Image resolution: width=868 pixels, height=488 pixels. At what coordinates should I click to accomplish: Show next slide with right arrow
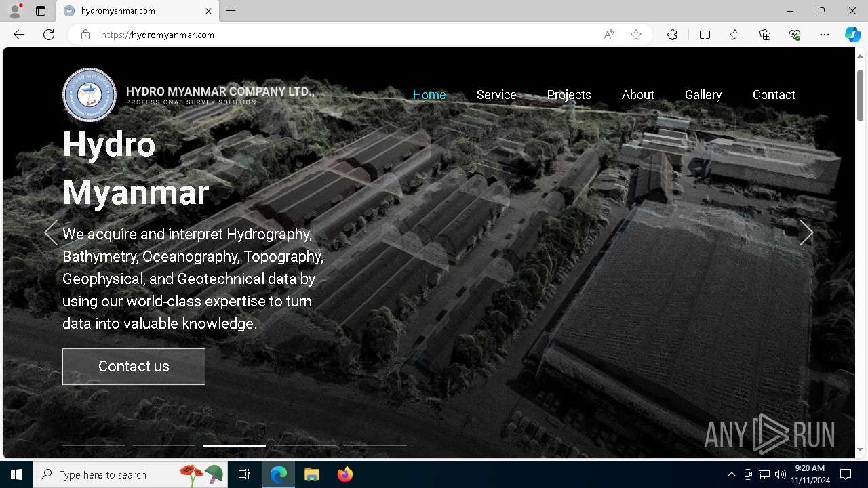tap(806, 232)
